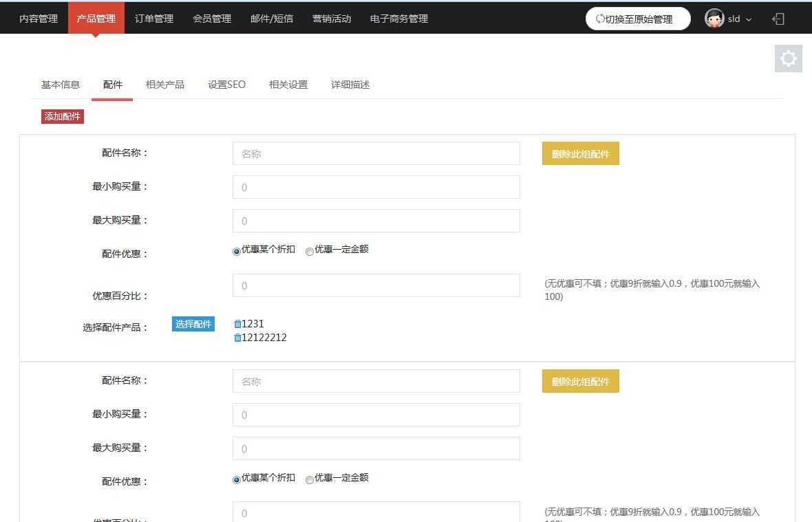Click the sld user avatar
The height and width of the screenshot is (522, 812).
tap(714, 19)
